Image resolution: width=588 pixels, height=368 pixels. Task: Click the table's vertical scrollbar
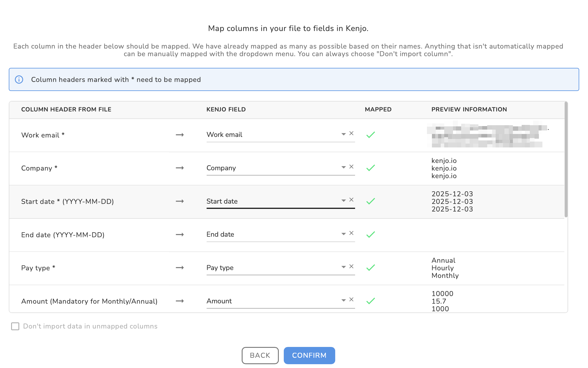point(566,159)
